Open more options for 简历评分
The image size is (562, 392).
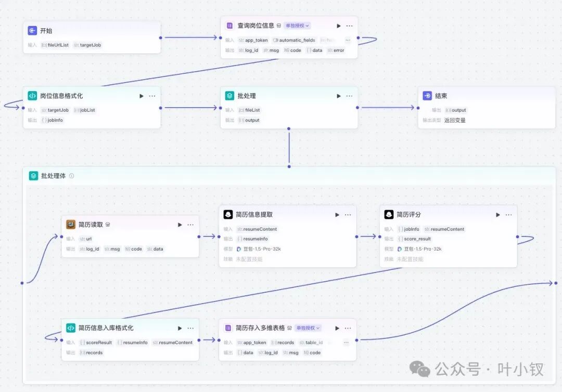(509, 215)
